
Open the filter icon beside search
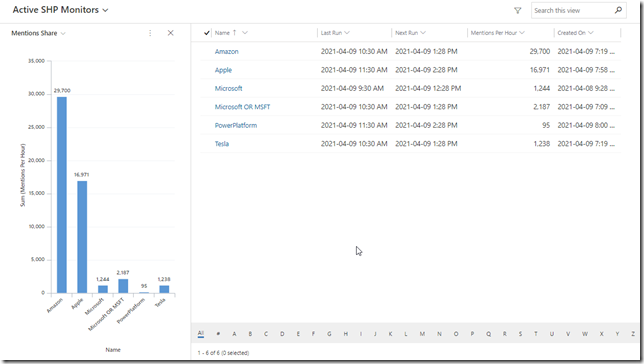tap(518, 11)
